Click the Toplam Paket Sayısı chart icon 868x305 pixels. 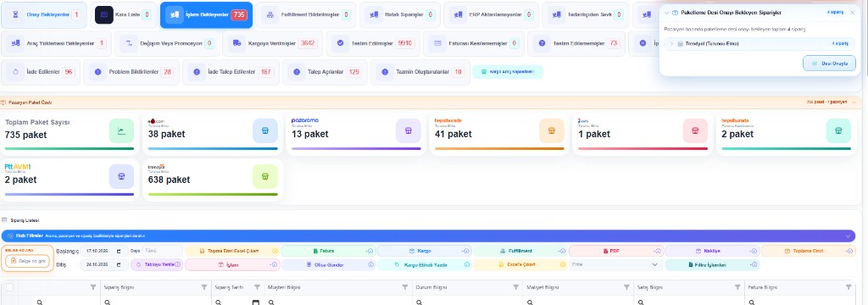(x=121, y=130)
